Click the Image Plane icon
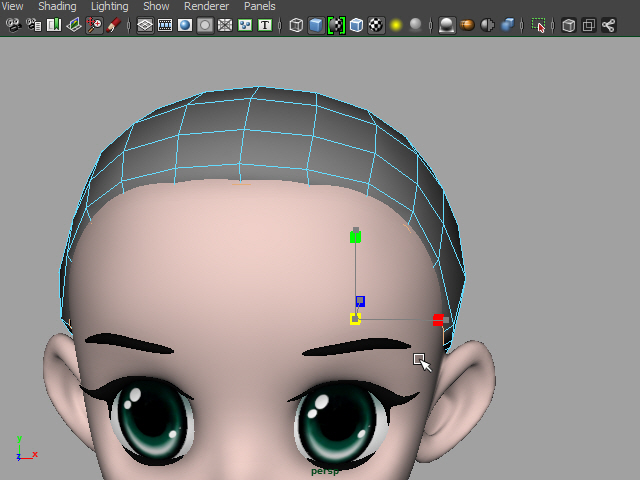Image resolution: width=640 pixels, height=480 pixels. [74, 25]
